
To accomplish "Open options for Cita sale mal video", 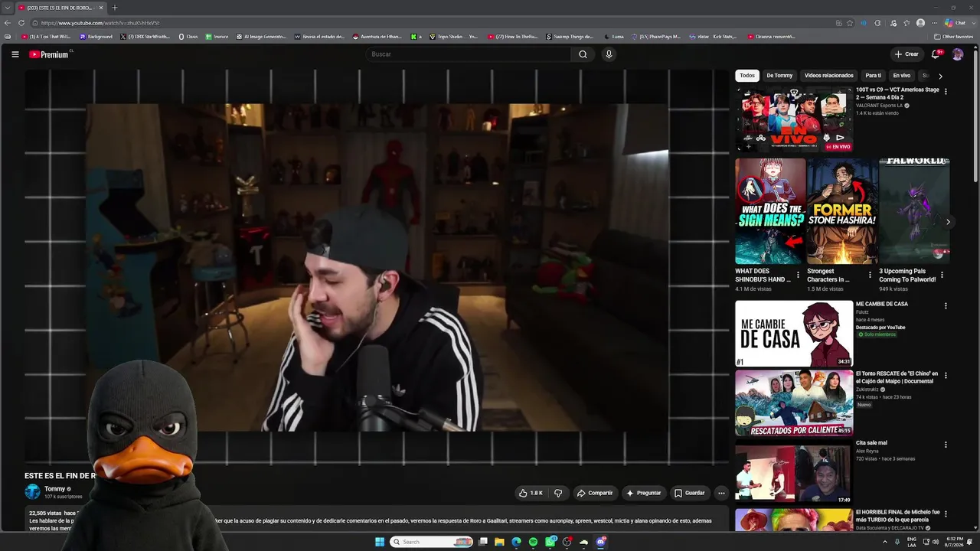I will pos(946,445).
